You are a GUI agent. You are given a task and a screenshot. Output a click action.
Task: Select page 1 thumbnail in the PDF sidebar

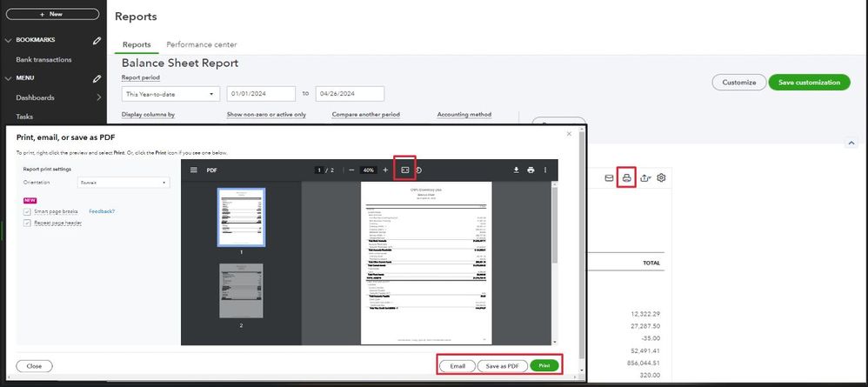click(242, 217)
